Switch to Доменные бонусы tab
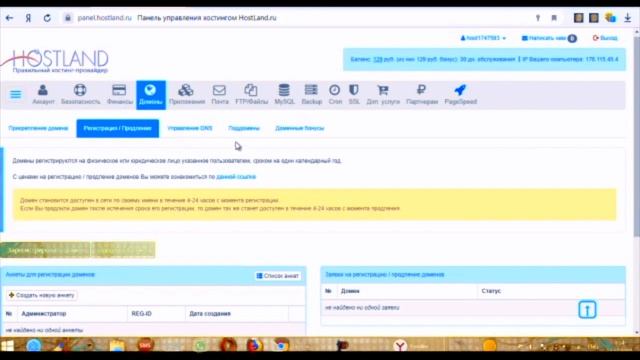 pyautogui.click(x=300, y=128)
